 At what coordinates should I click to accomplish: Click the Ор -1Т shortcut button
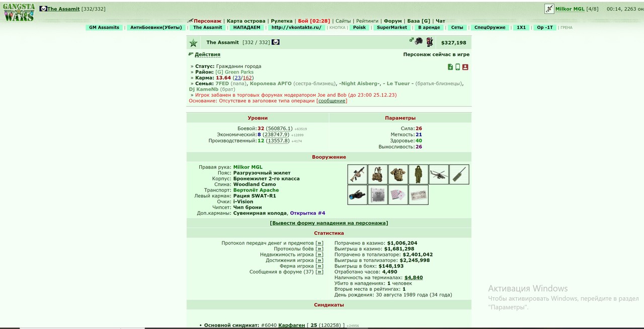pyautogui.click(x=544, y=28)
